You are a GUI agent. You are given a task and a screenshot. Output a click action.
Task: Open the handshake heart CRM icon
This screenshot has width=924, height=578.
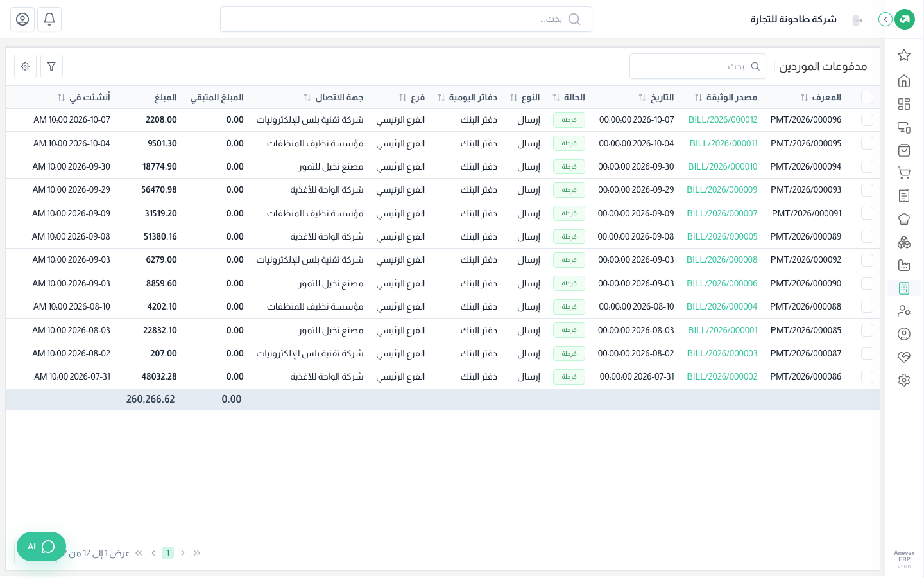(x=904, y=357)
